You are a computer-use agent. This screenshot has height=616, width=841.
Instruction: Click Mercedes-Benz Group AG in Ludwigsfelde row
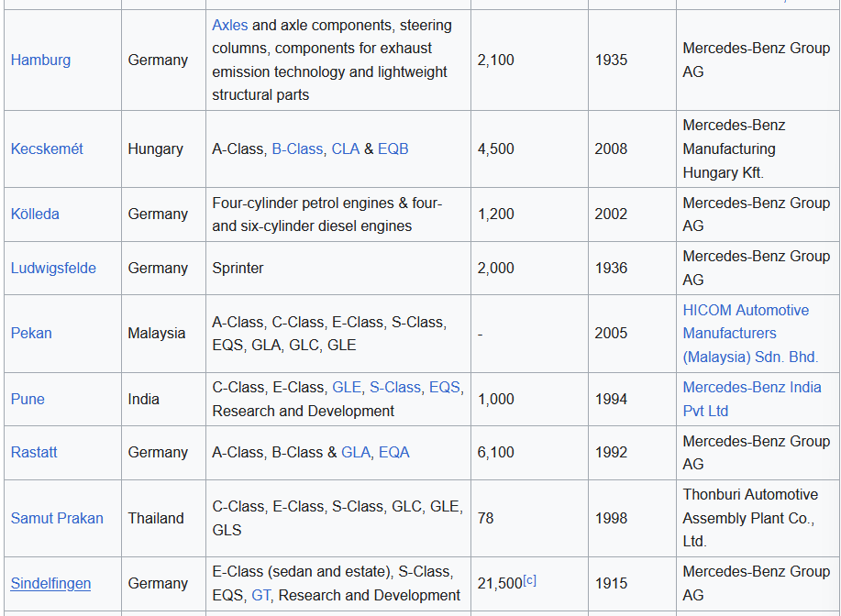tap(757, 268)
